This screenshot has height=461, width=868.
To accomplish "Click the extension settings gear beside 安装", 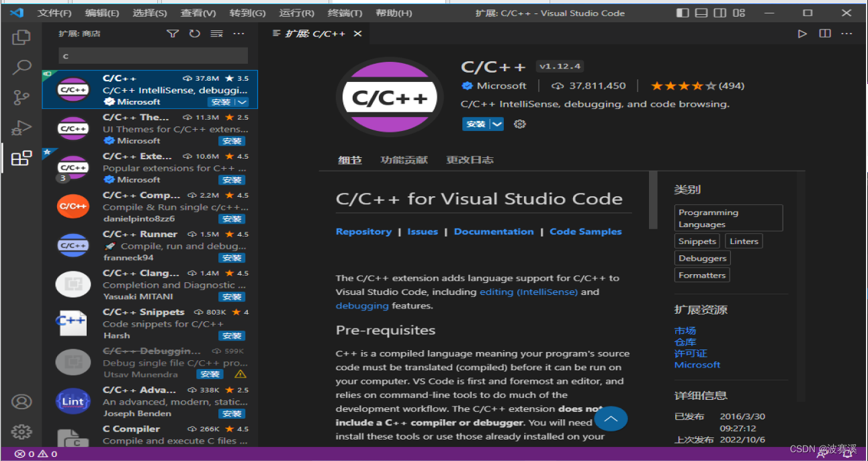I will 519,124.
